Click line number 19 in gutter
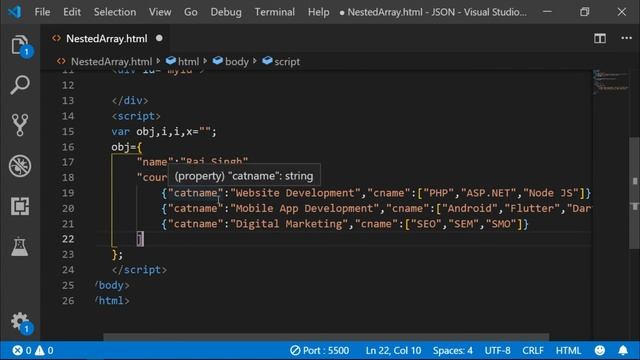This screenshot has height=360, width=640. point(68,193)
